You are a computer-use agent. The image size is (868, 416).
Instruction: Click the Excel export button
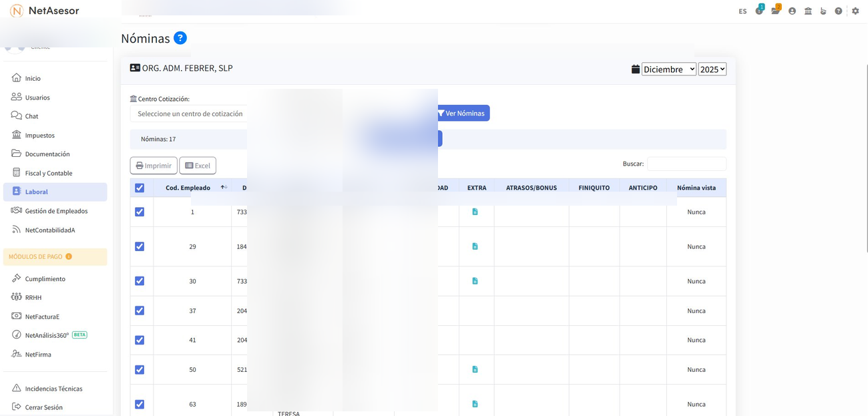tap(198, 166)
